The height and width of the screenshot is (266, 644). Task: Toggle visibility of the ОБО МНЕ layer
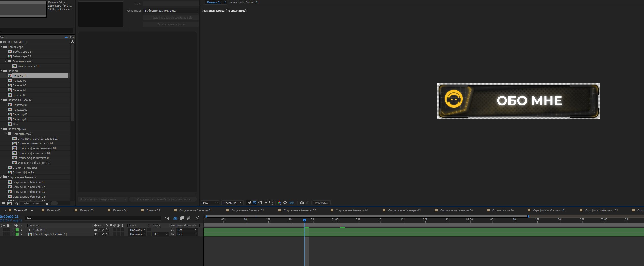point(1,230)
